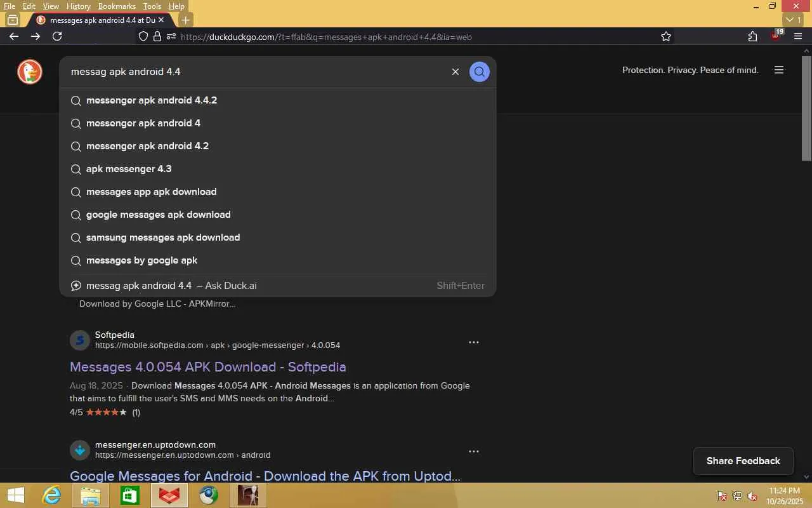Click the 'messenger.en.uptodown.com' site name
The width and height of the screenshot is (812, 508).
155,444
